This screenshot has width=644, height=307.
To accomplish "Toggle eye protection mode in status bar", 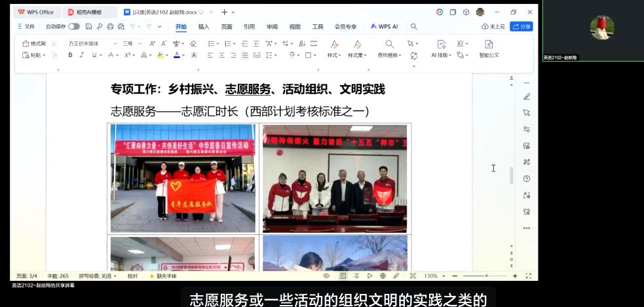I will (x=328, y=276).
